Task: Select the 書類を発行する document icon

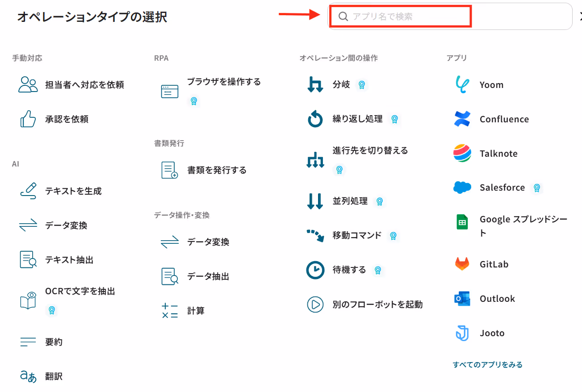Action: click(170, 170)
